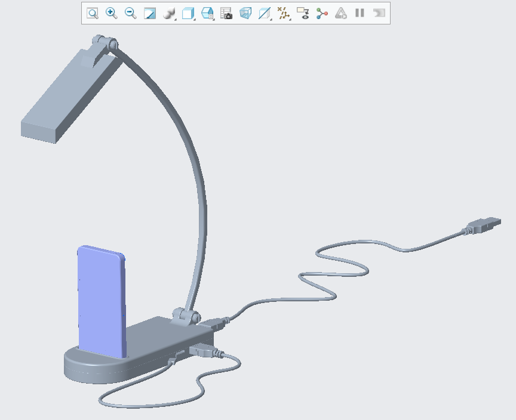
Task: Open the Saved Orientations list
Action: pos(208,14)
